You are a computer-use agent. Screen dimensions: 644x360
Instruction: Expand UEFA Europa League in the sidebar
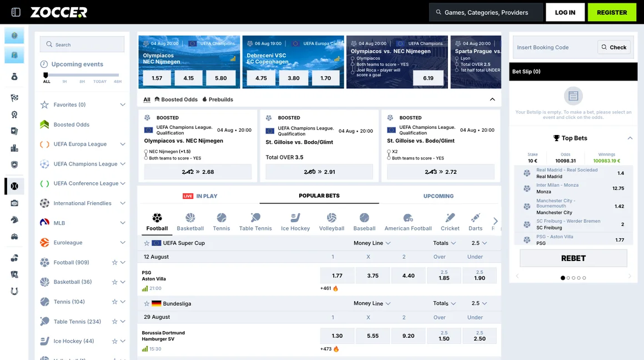(x=122, y=144)
